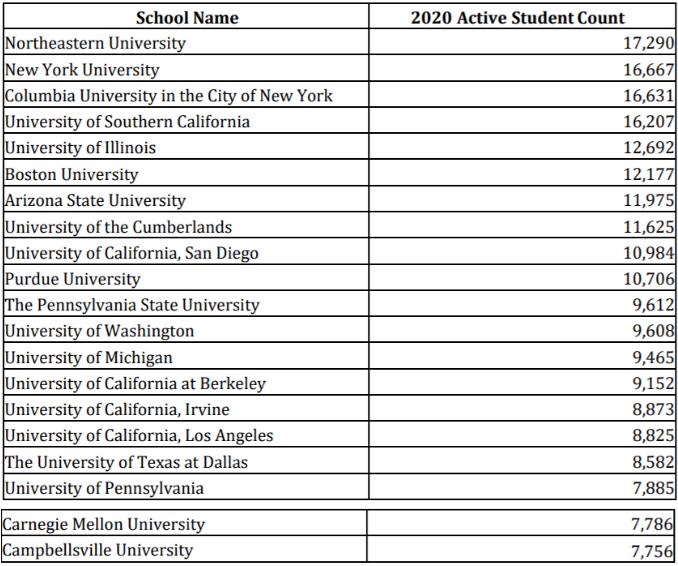
Task: Click the Arizona State University cell
Action: click(x=95, y=201)
